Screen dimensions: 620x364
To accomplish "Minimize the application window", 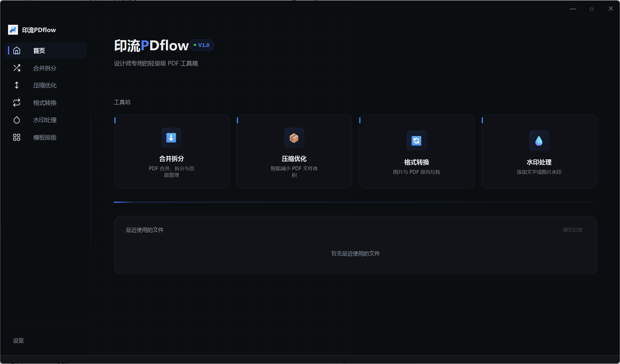I will click(572, 9).
